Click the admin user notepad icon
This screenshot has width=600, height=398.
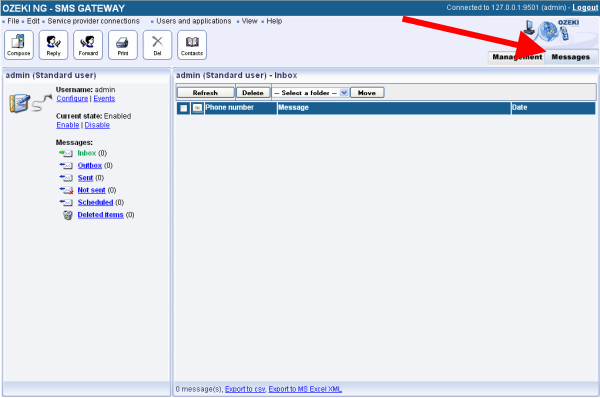click(19, 103)
